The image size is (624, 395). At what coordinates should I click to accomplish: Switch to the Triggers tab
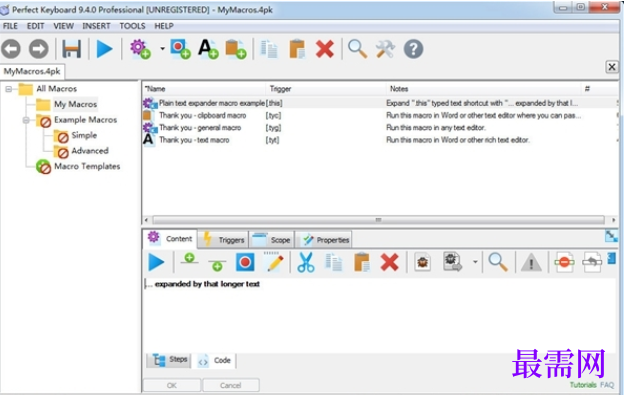223,240
